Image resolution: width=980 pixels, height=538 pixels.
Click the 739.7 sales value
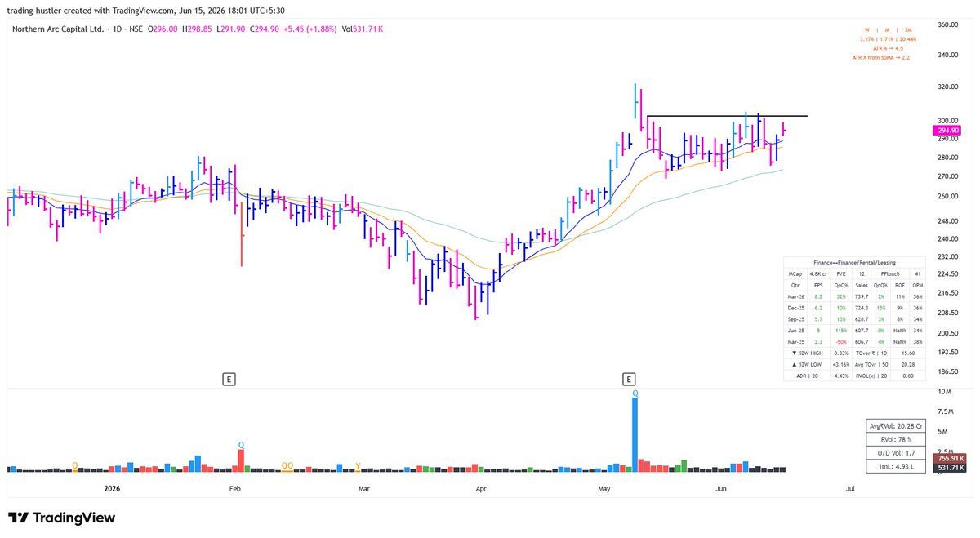pos(862,296)
